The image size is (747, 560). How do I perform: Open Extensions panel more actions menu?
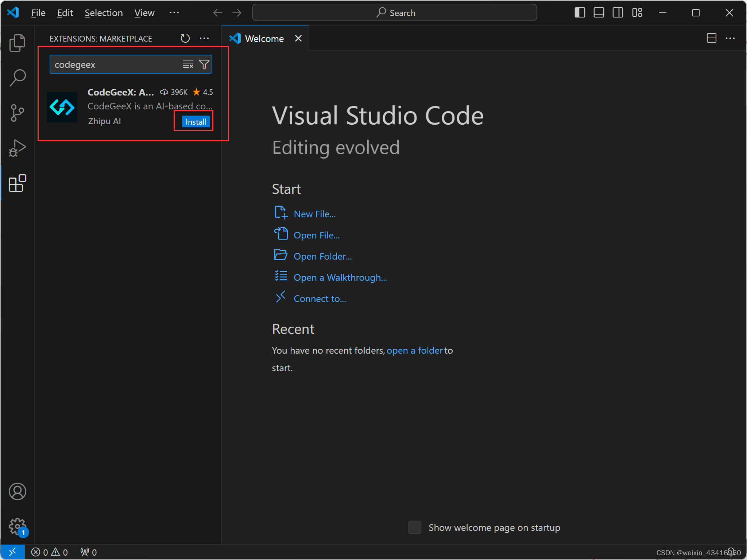click(x=204, y=38)
